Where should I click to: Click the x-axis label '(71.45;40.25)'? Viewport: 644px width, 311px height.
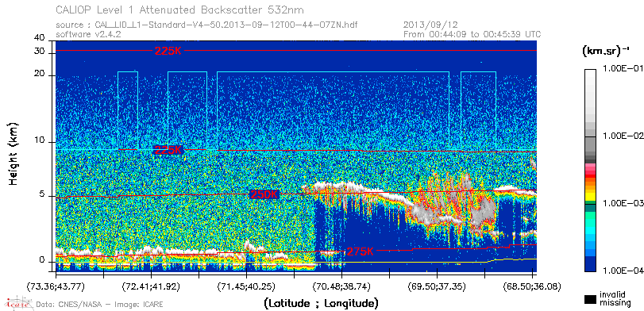tap(246, 286)
